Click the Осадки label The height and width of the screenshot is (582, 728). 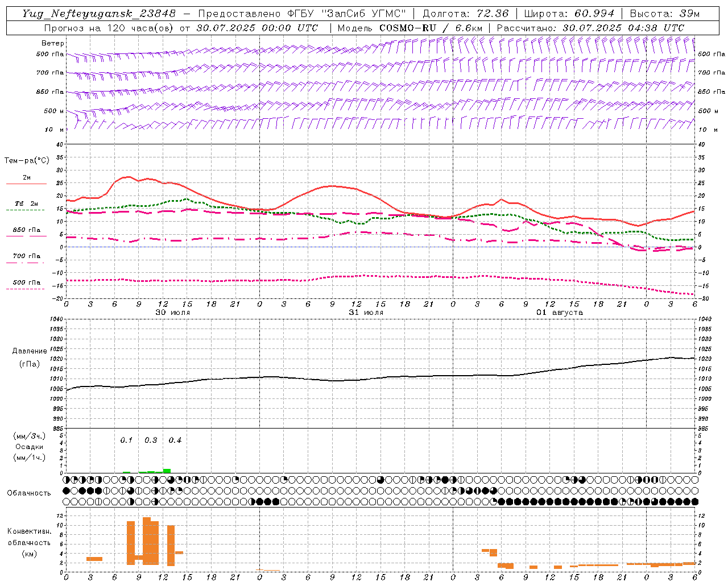coord(30,447)
